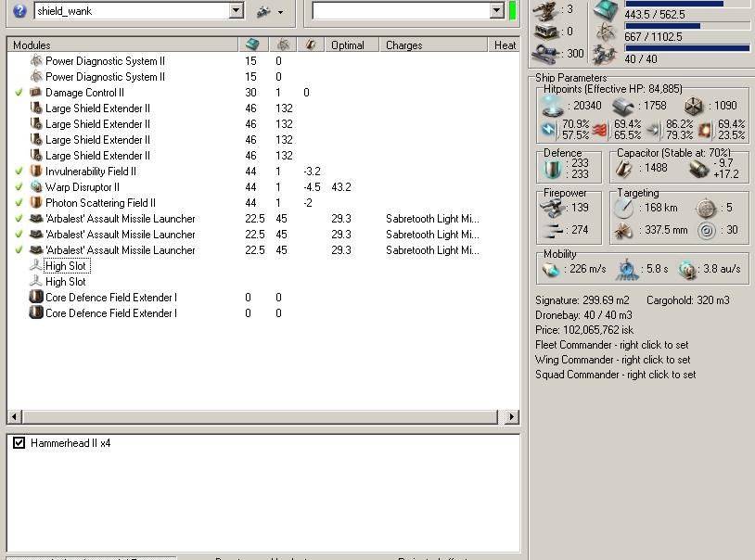Screen dimensions: 755x560
Task: Click the left arrow of horizontal scrollbar
Action: [15, 416]
